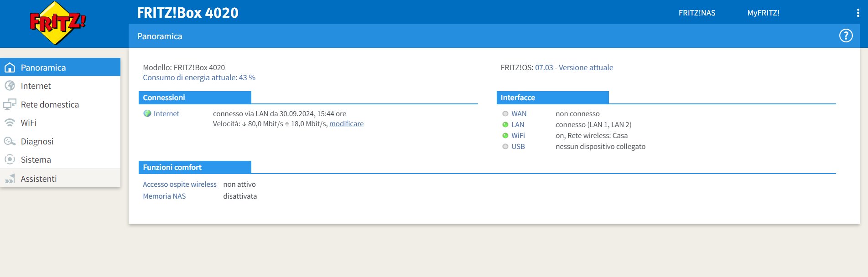Click the Connessioni section header
Screen dimensions: 868x277
(195, 97)
